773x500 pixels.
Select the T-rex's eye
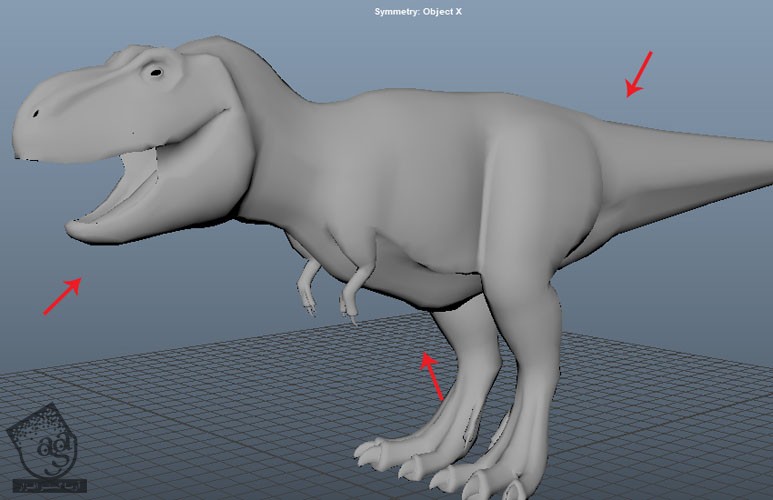[x=155, y=72]
